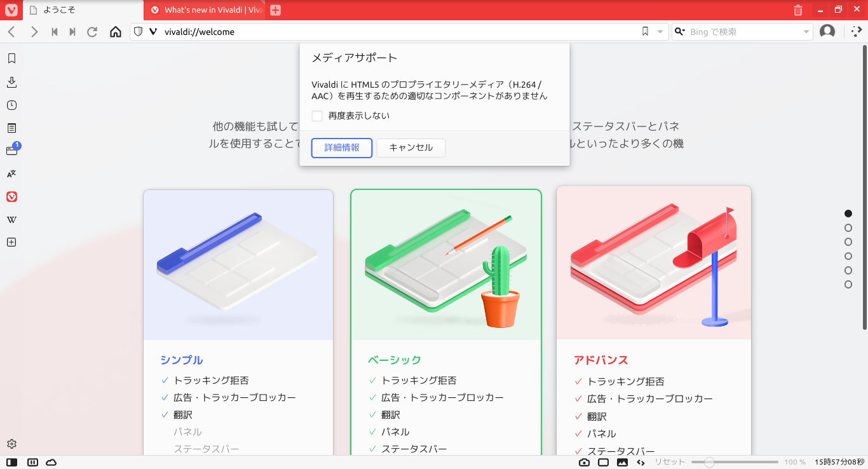The width and height of the screenshot is (868, 469).
Task: Check the 再度表示しない checkbox
Action: click(x=317, y=116)
